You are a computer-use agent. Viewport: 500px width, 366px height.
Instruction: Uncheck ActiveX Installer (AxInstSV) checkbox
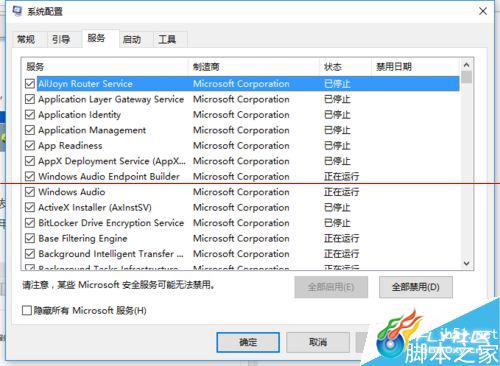pyautogui.click(x=30, y=207)
